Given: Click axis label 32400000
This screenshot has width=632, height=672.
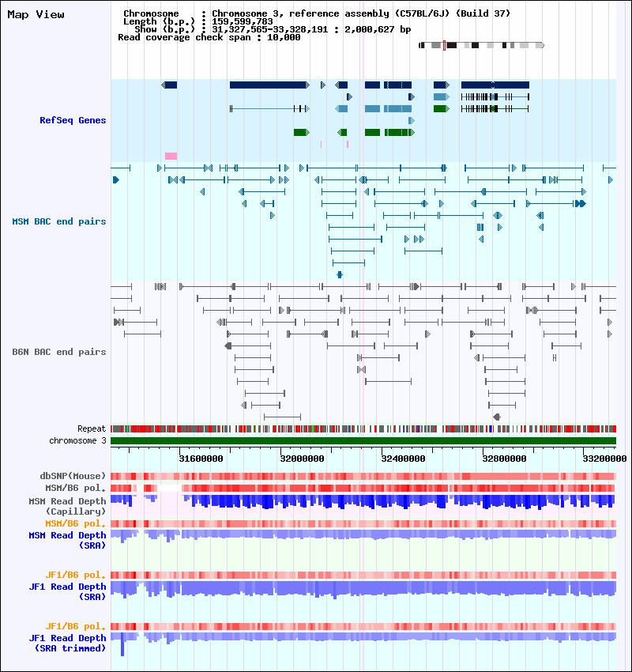Looking at the screenshot, I should click(403, 459).
